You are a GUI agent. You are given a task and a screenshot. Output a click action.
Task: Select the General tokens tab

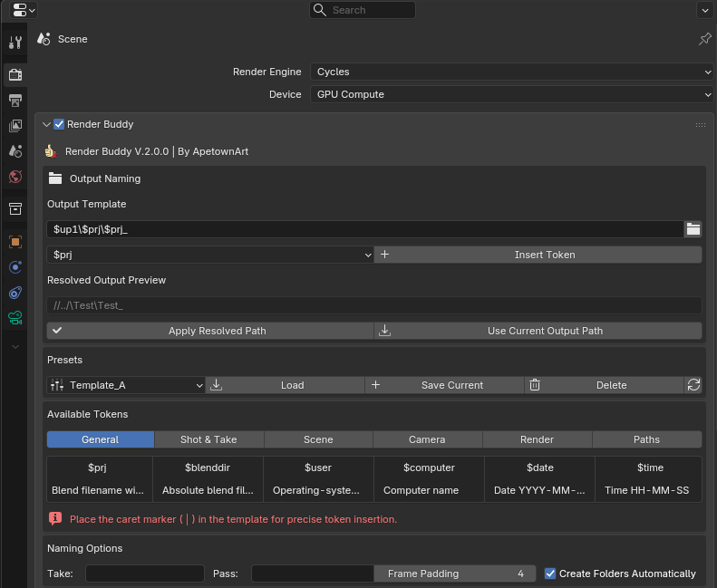click(101, 439)
